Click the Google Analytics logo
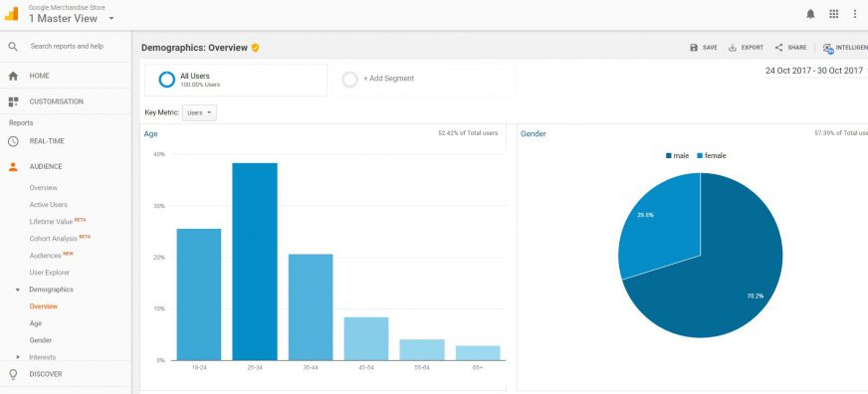Screen dimensions: 868x394 [x=12, y=14]
